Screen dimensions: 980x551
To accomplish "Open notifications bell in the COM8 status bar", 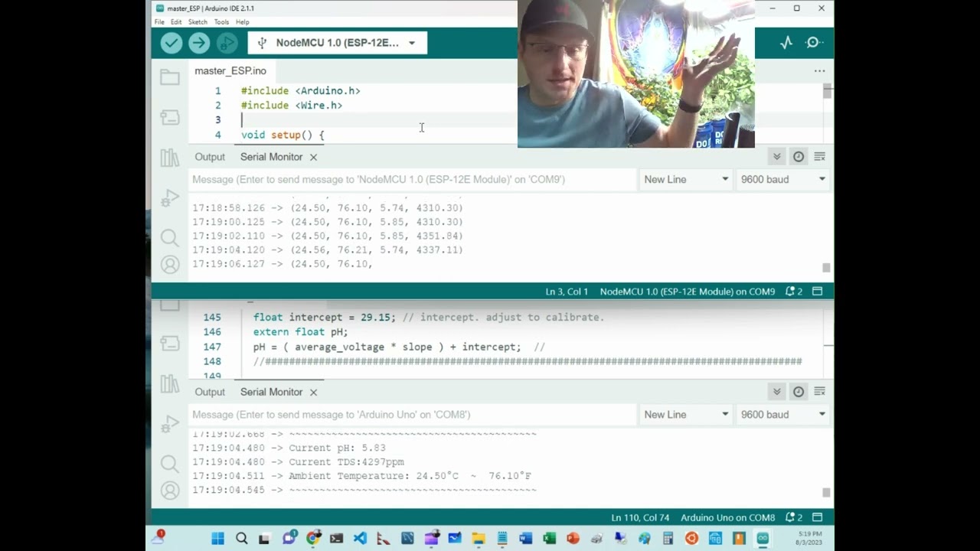I will 793,518.
